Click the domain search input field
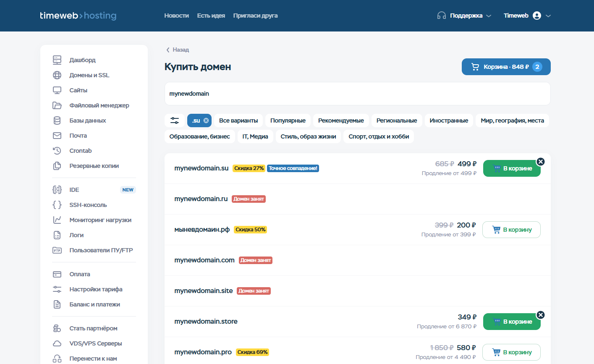The image size is (594, 364). click(x=357, y=94)
